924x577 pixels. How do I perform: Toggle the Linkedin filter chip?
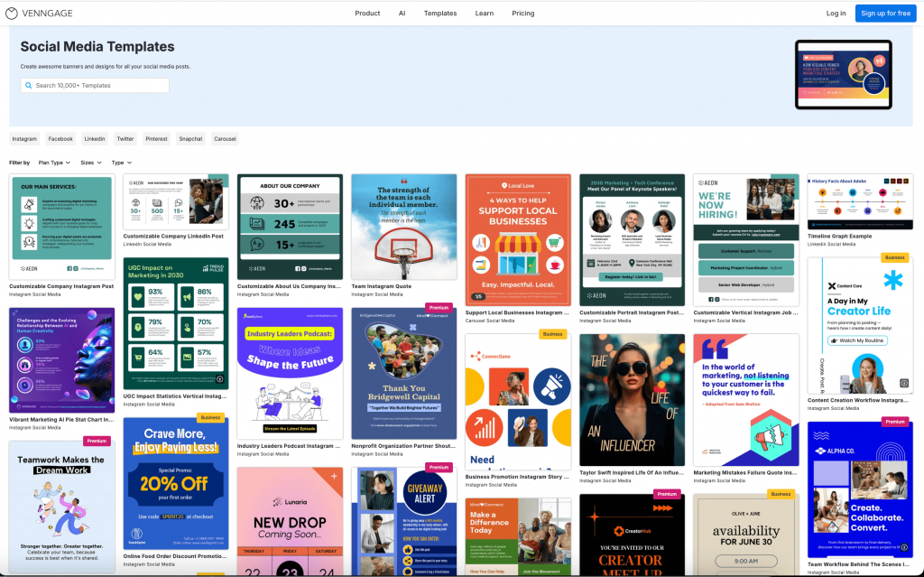click(95, 139)
